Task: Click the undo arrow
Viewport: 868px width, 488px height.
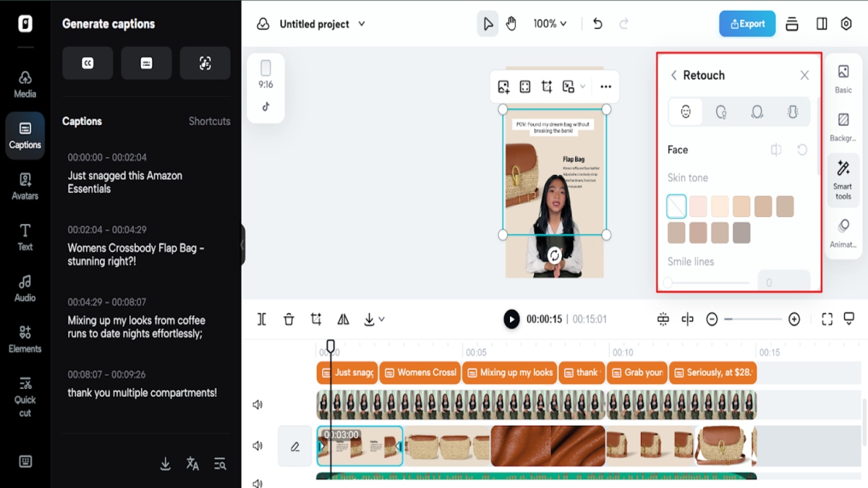Action: click(x=597, y=24)
